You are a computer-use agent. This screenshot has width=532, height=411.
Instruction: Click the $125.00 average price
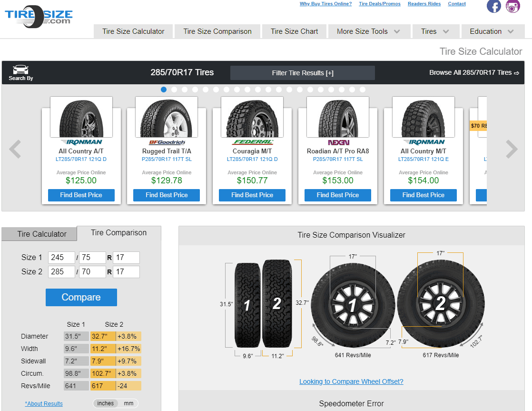click(81, 180)
